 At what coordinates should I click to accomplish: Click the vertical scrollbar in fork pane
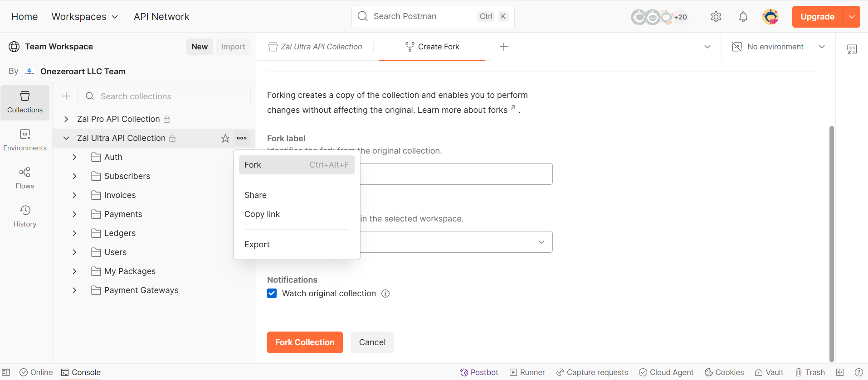(832, 244)
